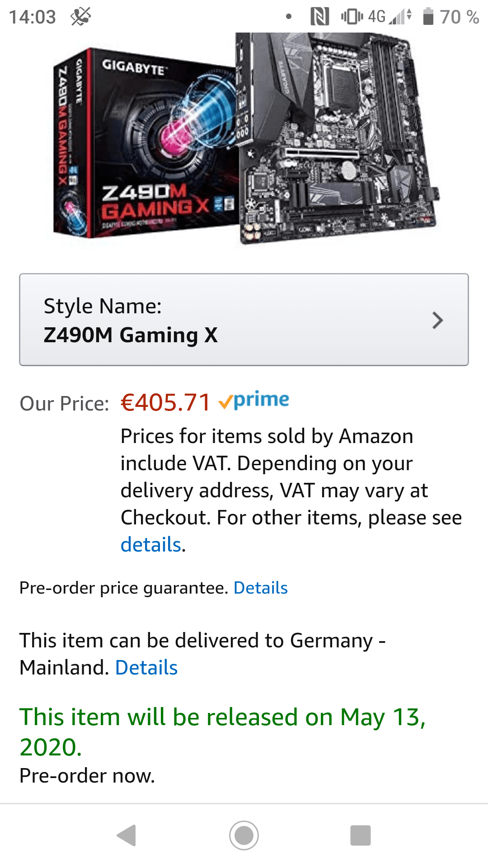
Task: Expand the Style Name chevron arrow
Action: click(x=437, y=320)
